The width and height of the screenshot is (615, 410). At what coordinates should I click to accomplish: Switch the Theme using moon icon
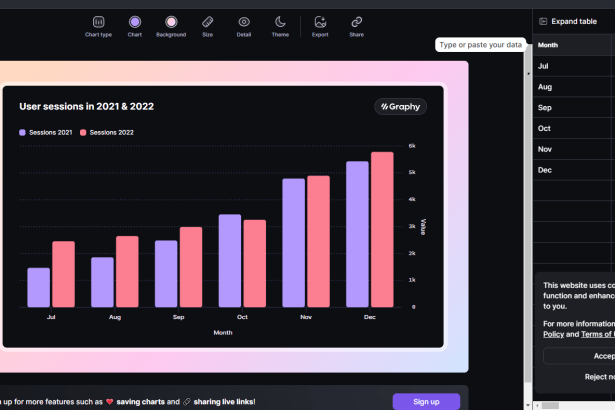click(281, 22)
